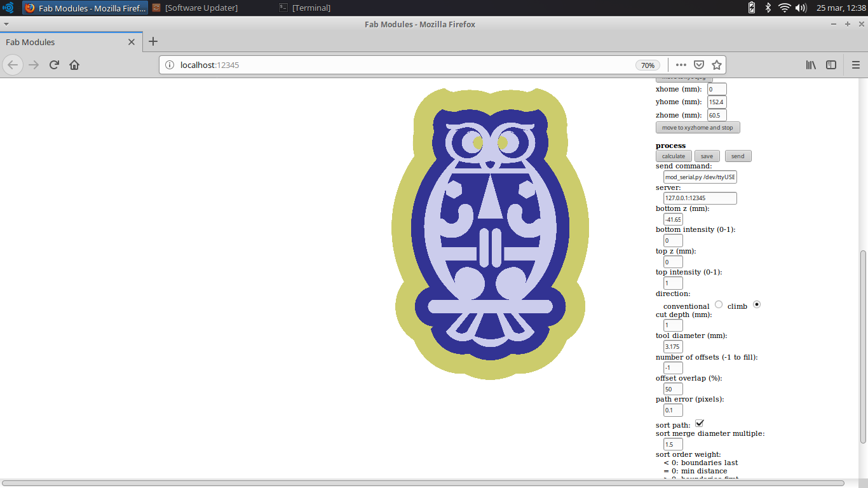Reload the current page

pyautogui.click(x=54, y=65)
